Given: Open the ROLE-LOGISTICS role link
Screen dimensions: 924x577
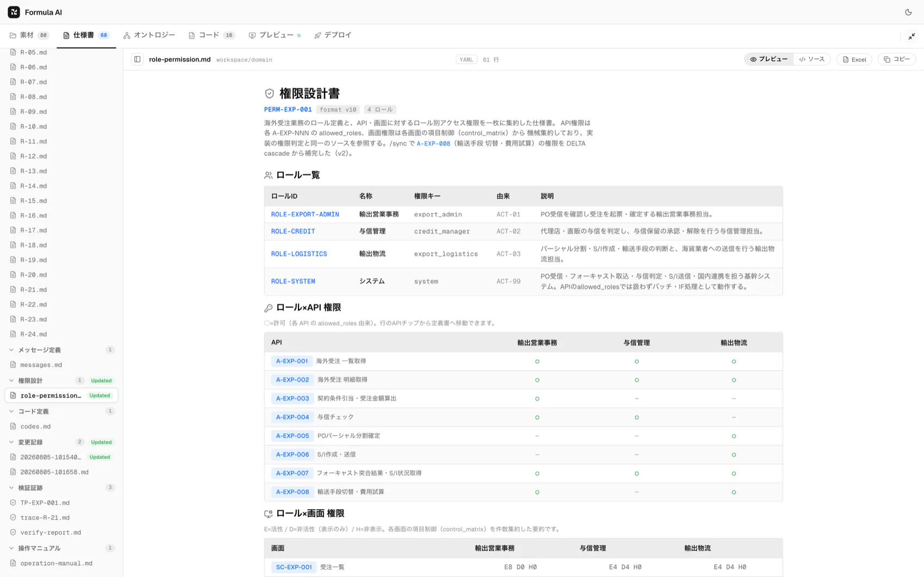Looking at the screenshot, I should (299, 254).
